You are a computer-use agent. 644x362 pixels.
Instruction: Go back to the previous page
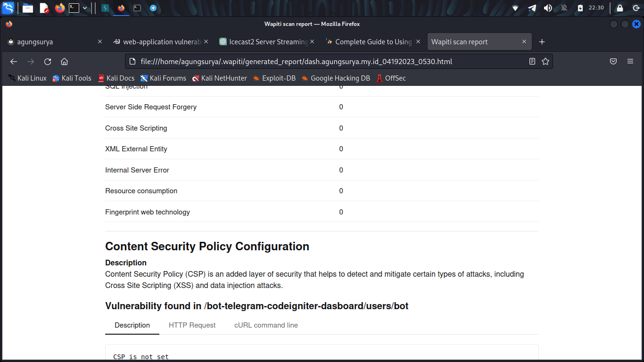tap(14, 62)
